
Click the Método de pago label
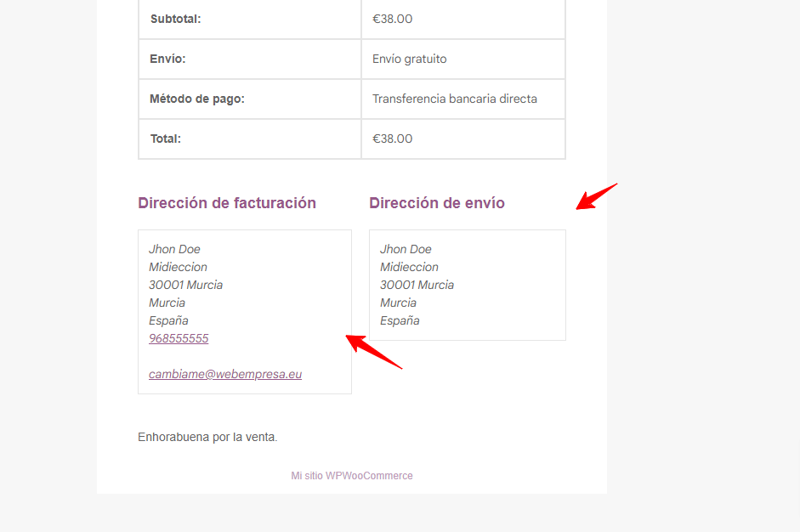[197, 99]
